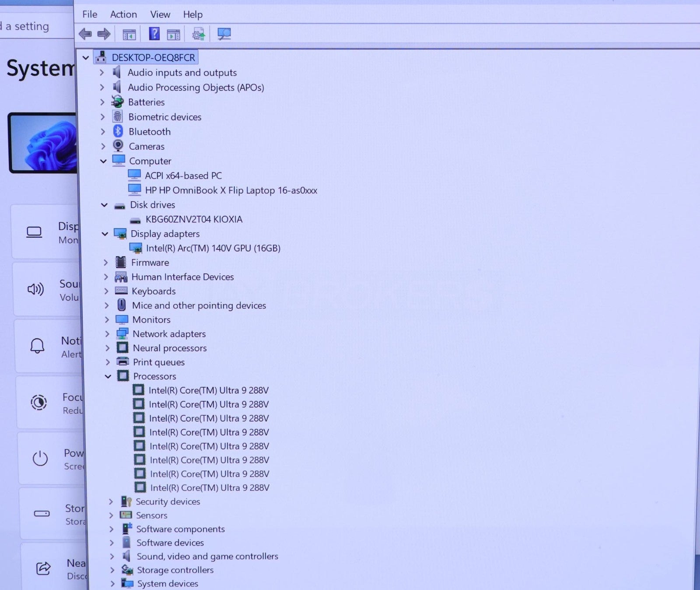Collapse the Display adapters category

pyautogui.click(x=105, y=234)
